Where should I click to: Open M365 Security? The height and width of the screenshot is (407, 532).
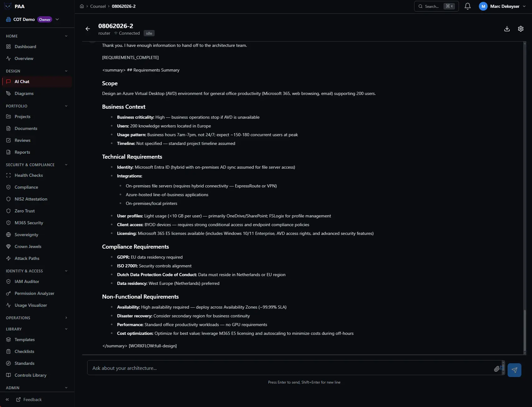(x=37, y=223)
